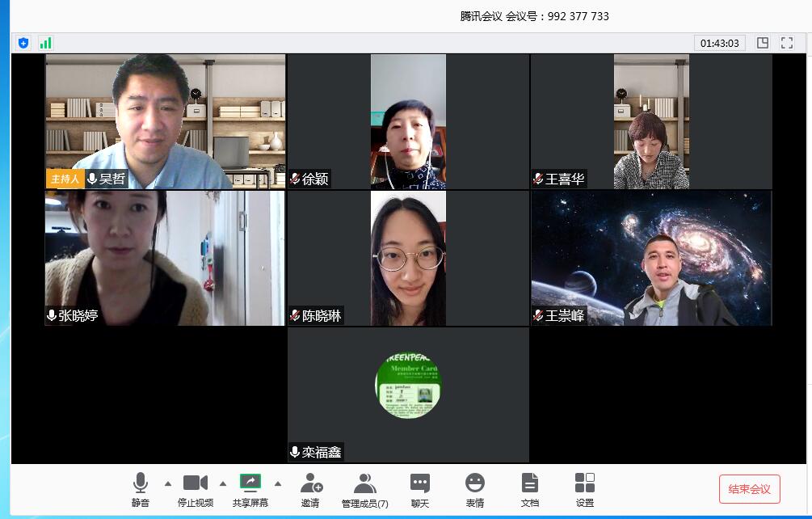
Task: Expand video options arrow beside 停止视频
Action: pyautogui.click(x=223, y=483)
